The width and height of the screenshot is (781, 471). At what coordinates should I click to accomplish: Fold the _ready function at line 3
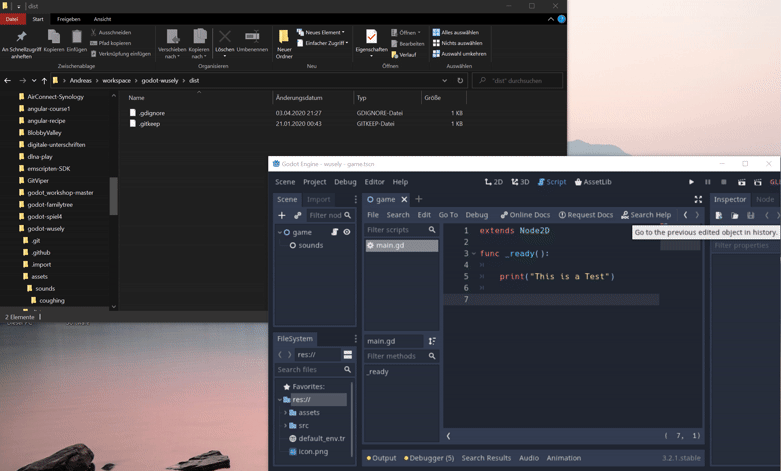click(x=474, y=253)
